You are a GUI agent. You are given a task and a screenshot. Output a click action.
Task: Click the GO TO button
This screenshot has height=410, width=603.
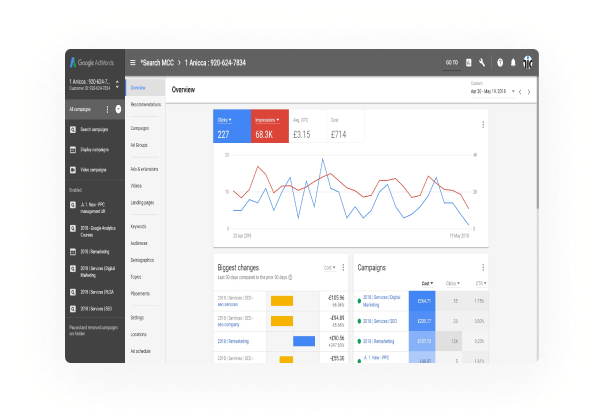click(452, 62)
